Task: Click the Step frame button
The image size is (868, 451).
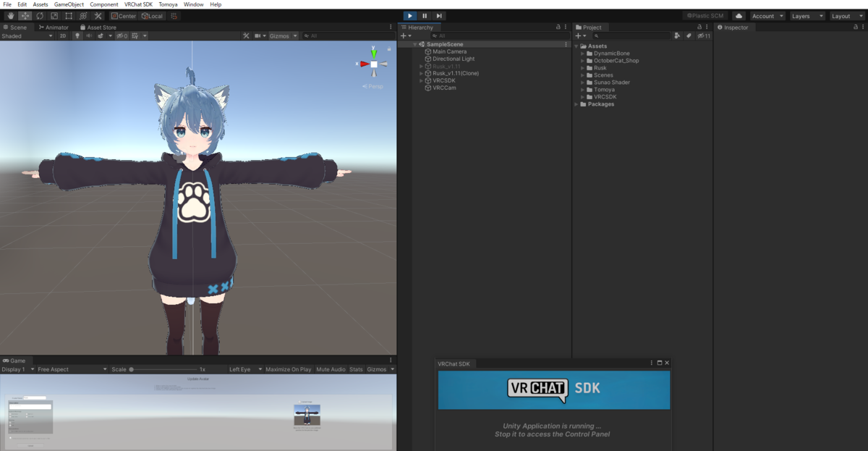Action: tap(439, 16)
